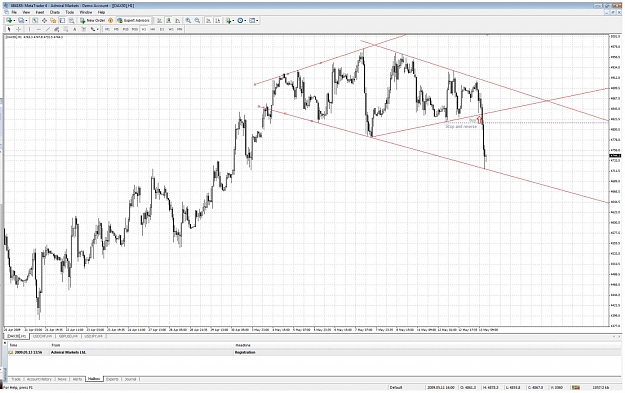Toggle the Terminal panel icon
Viewport: 625px width, 393px height.
[62, 20]
